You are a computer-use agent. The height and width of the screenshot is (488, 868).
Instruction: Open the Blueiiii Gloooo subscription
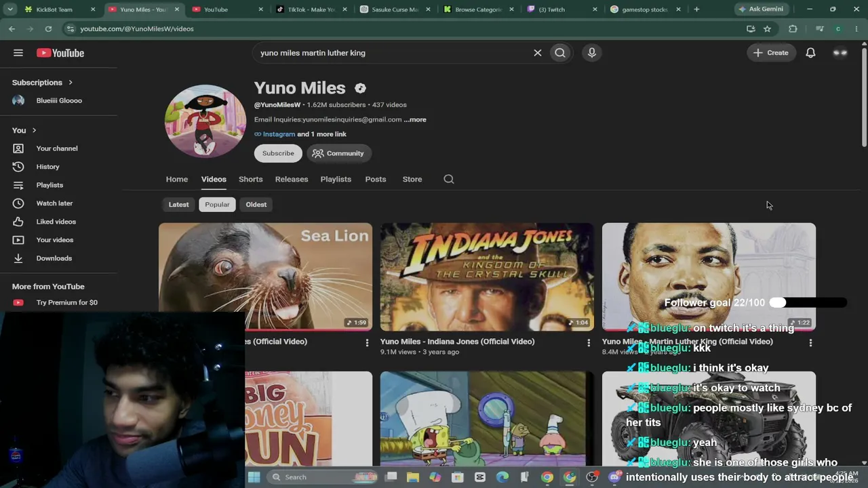[x=58, y=100]
